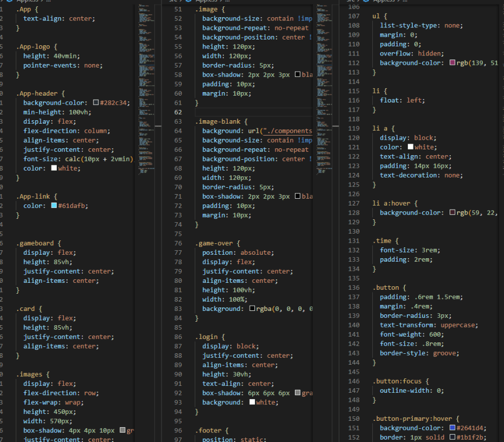The image size is (504, 442).
Task: Click the "li a:hover {" selector
Action: coord(395,203)
